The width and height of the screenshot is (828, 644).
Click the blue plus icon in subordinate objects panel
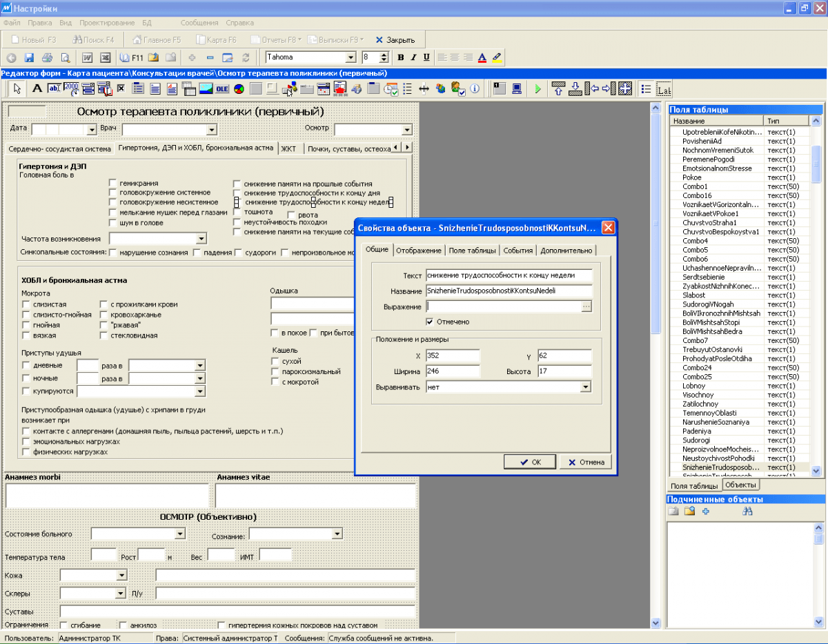tap(706, 511)
